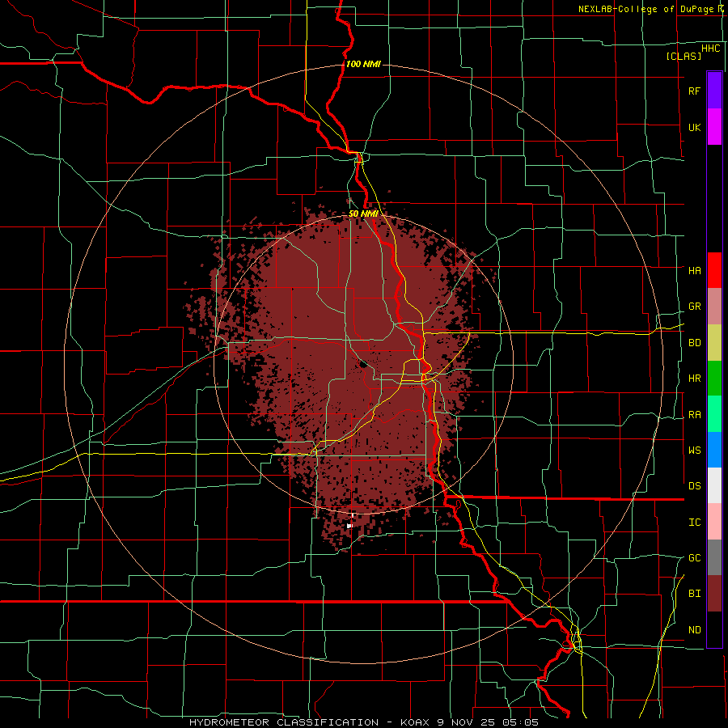The image size is (728, 728).
Task: Click the UK magenta legend color swatch
Action: [714, 127]
